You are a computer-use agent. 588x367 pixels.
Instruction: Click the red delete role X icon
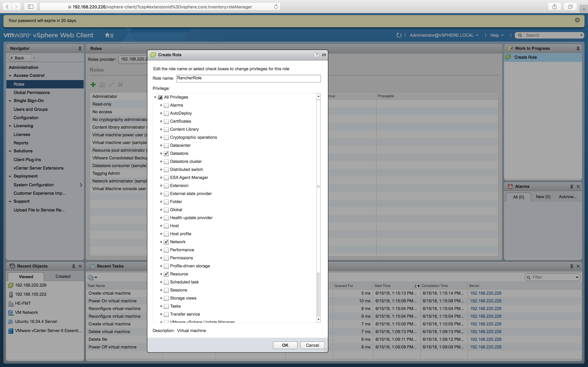click(x=120, y=84)
